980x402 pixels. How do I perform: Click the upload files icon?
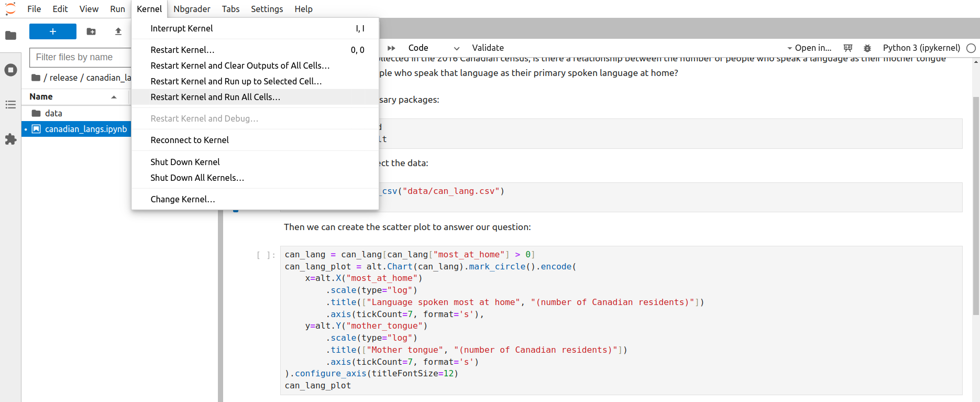(118, 31)
